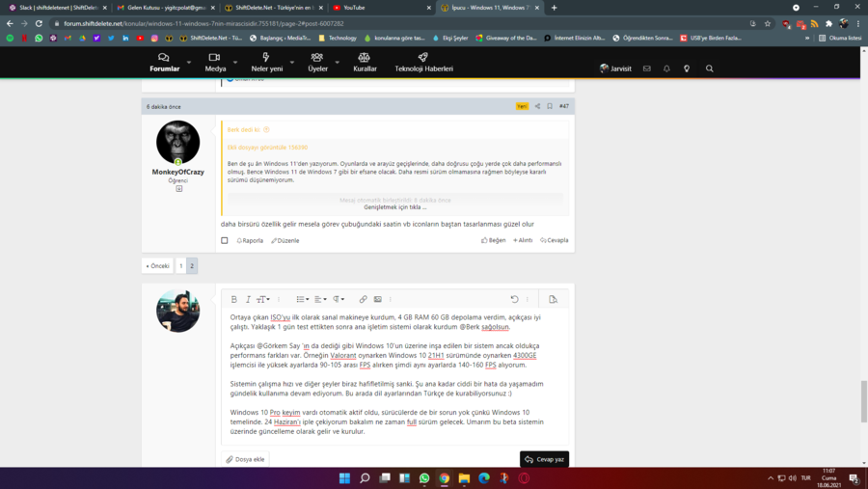Switch to the Gelen Kutusu Gmail tab
The image size is (868, 489).
(x=166, y=8)
